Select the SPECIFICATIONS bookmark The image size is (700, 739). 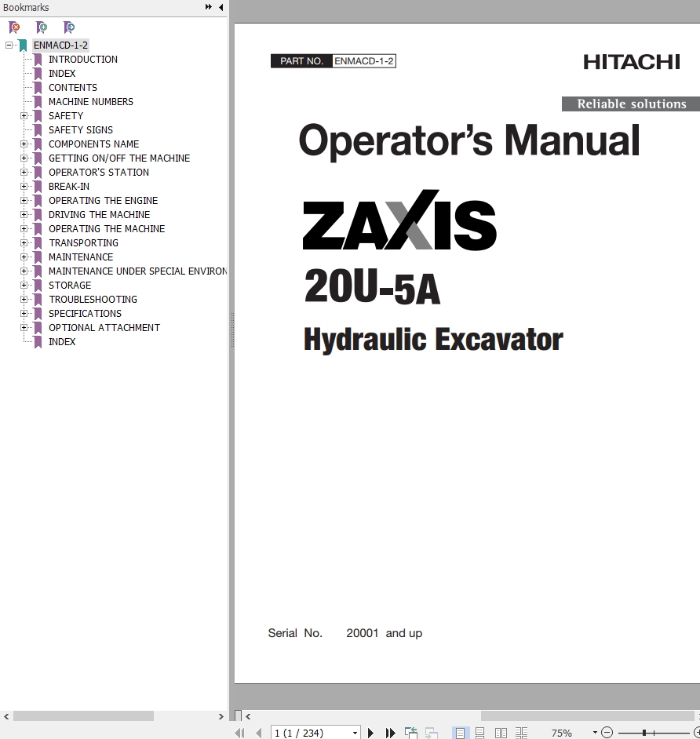pyautogui.click(x=85, y=314)
